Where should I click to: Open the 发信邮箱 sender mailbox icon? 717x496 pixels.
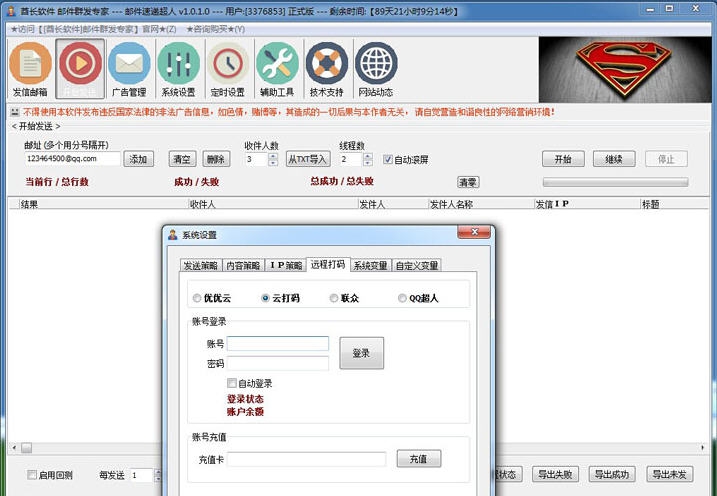30,69
